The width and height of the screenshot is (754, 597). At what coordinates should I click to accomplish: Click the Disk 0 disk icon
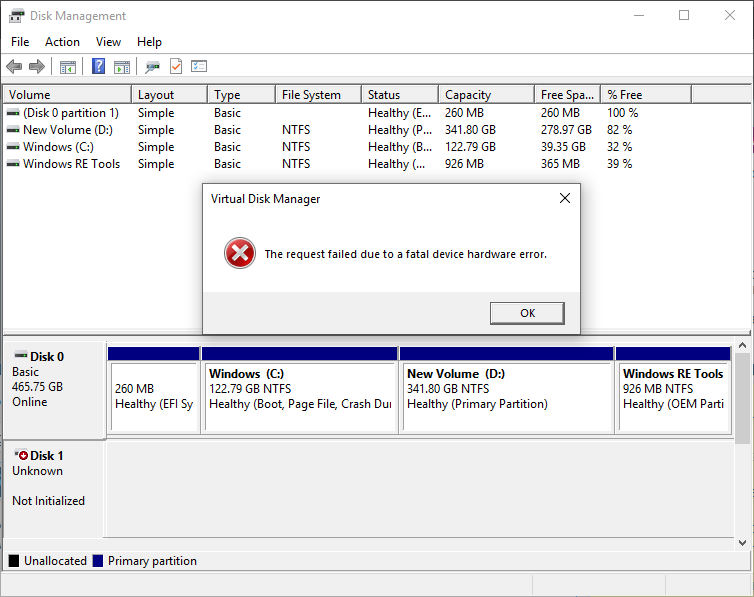point(21,356)
